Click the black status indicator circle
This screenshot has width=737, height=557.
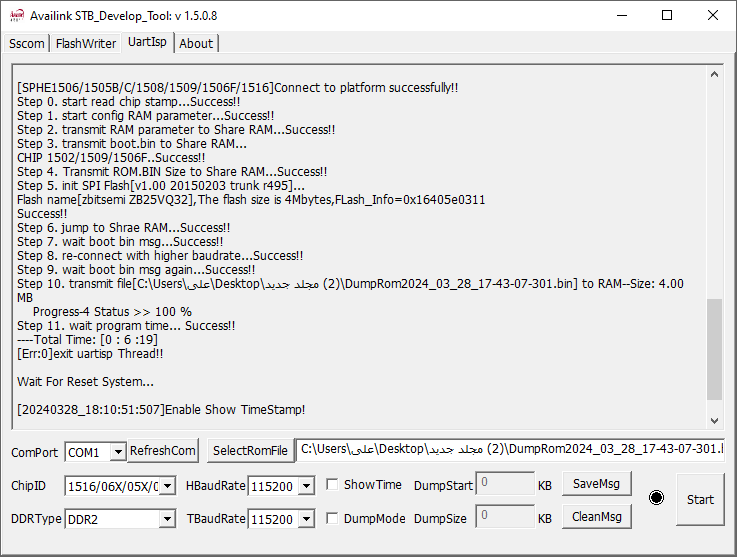pyautogui.click(x=656, y=497)
